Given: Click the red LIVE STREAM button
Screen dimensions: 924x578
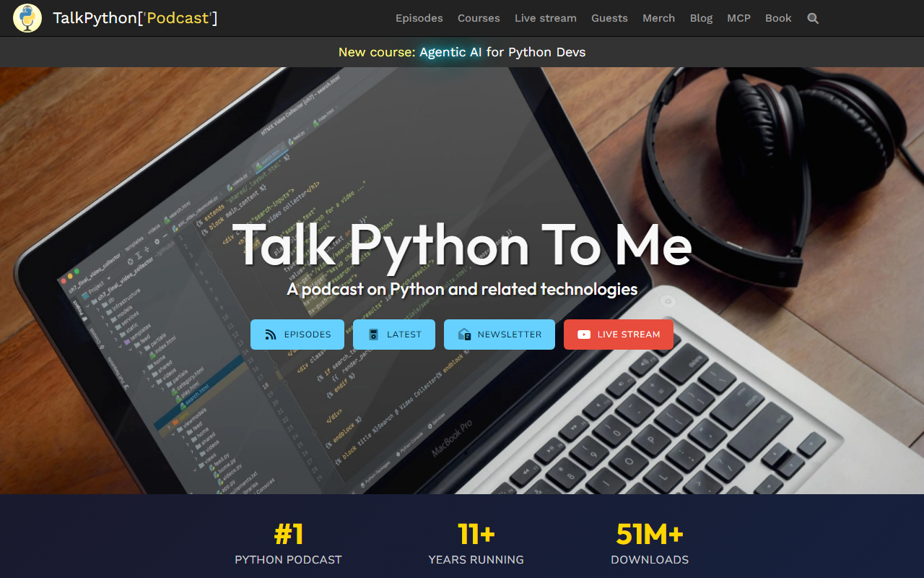Looking at the screenshot, I should point(619,335).
